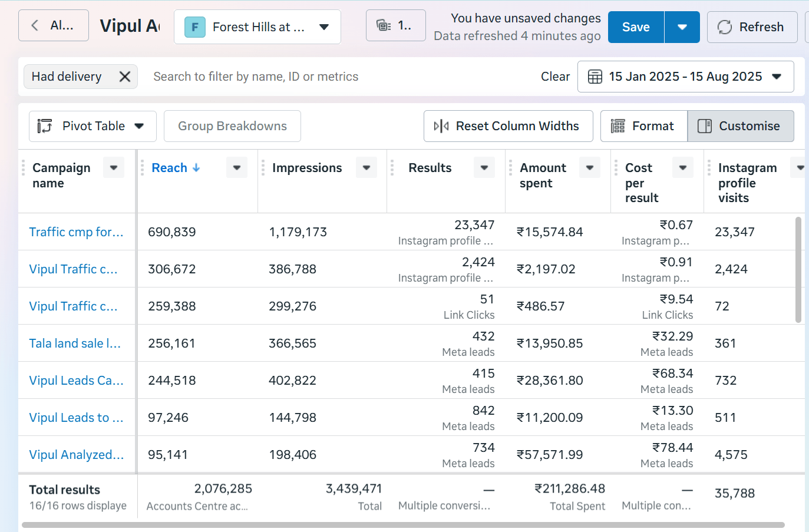This screenshot has height=532, width=809.
Task: Open the Tala land sale campaign link
Action: pos(75,343)
